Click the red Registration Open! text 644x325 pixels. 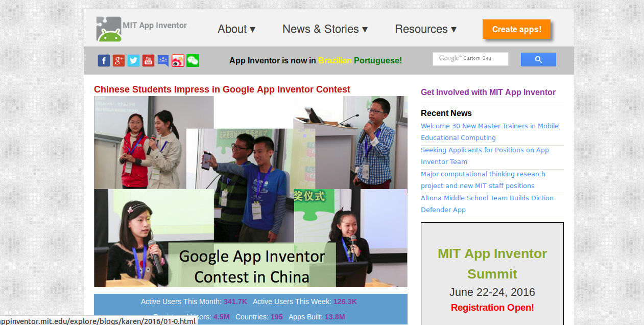(492, 308)
